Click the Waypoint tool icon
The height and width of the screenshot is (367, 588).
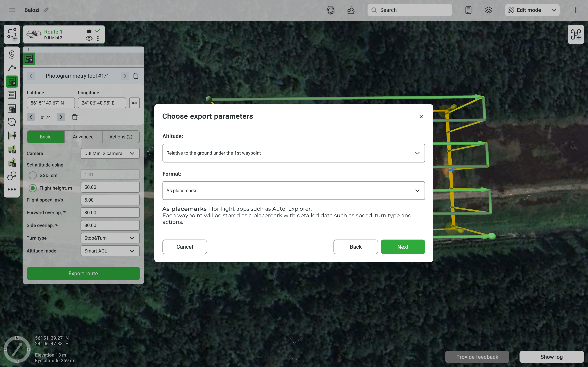coord(12,54)
